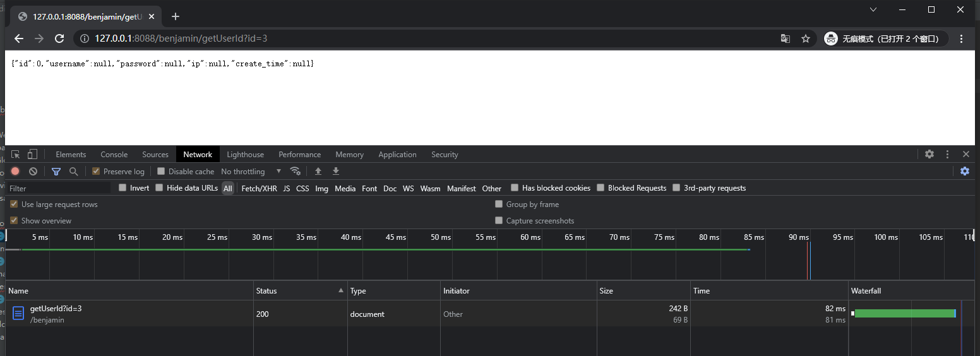
Task: Sort requests by Status column
Action: coord(300,290)
